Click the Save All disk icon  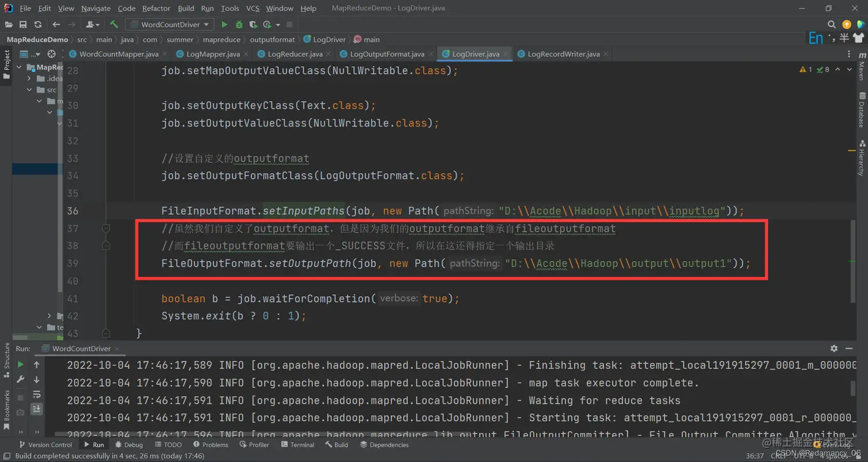point(23,25)
